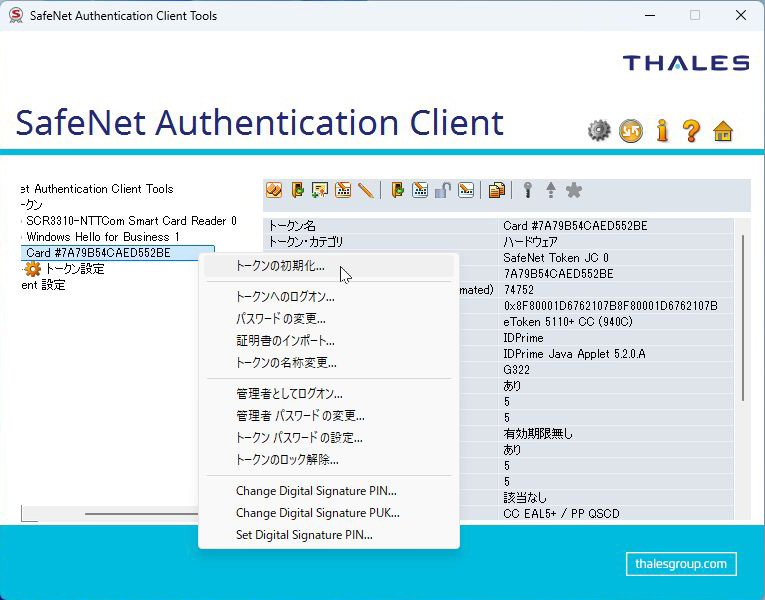Click the password icon just before the padlock

pyautogui.click(x=420, y=190)
